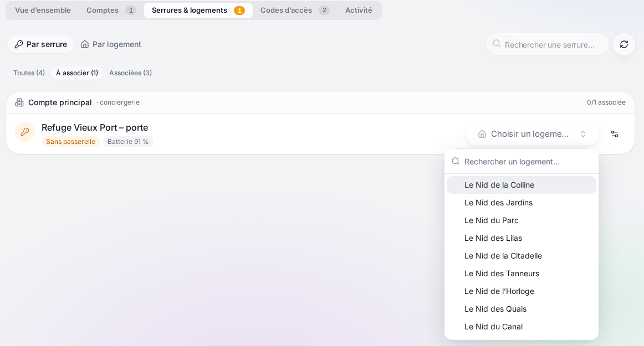The image size is (644, 346).
Task: Show Associées (3) locks
Action: (x=131, y=73)
